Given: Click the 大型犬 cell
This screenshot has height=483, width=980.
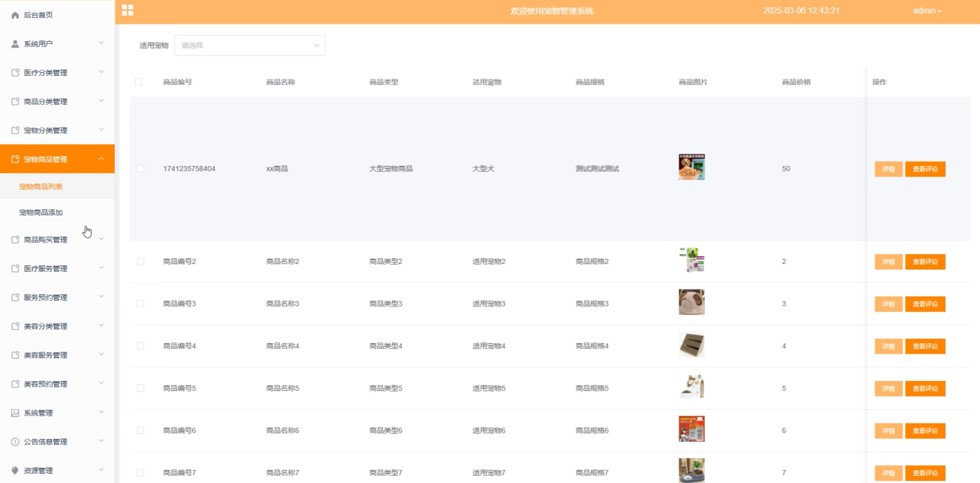Looking at the screenshot, I should tap(484, 169).
